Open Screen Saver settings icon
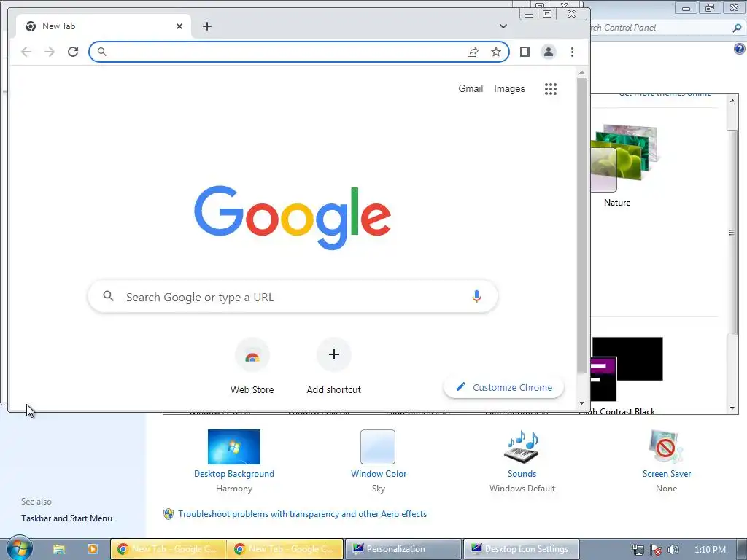Image resolution: width=747 pixels, height=560 pixels. 666,447
